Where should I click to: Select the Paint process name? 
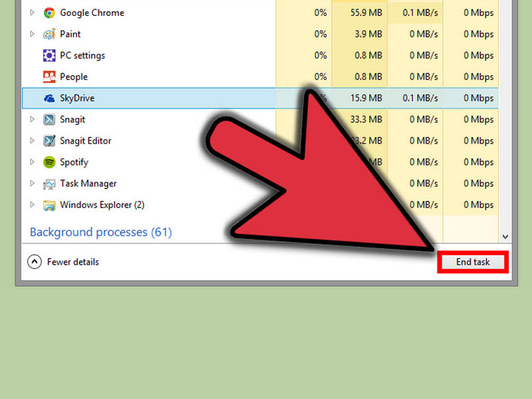pos(70,35)
